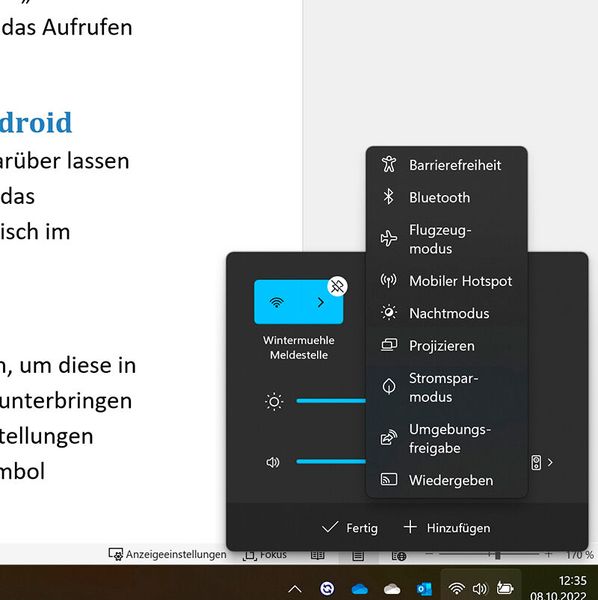Confirm edits with Fertig
This screenshot has width=598, height=600.
tap(350, 528)
